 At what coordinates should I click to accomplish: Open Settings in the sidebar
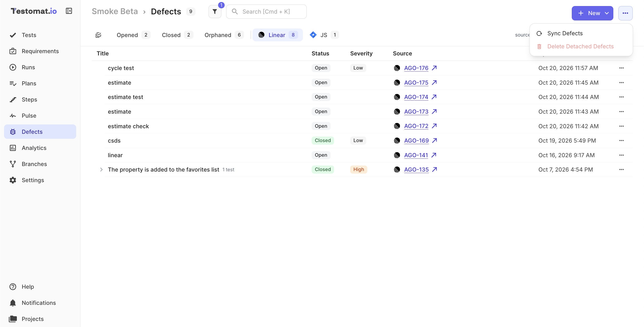[x=40, y=180]
